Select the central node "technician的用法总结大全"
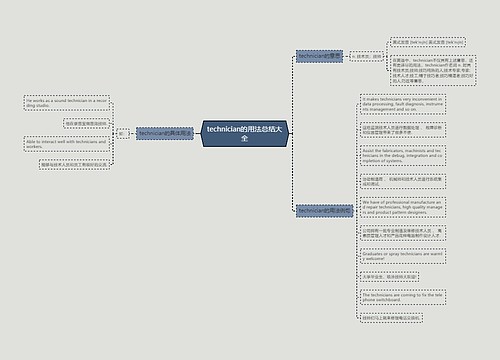This screenshot has height=360, width=500. (244, 133)
